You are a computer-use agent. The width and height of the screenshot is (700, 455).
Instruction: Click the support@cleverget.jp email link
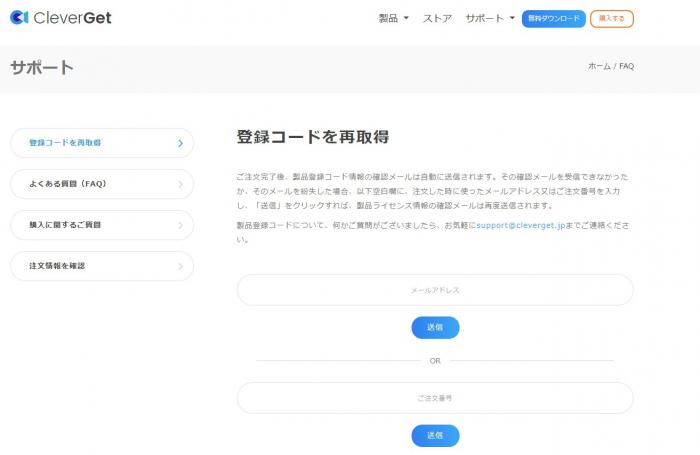[521, 225]
